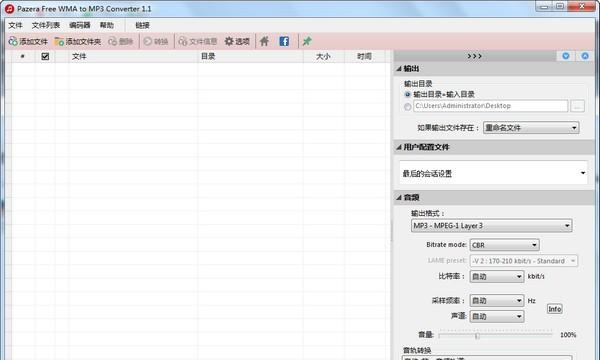The image size is (600, 360).
Task: Click the 添加文件夹 (Add folder) toolbar button
Action: (78, 41)
